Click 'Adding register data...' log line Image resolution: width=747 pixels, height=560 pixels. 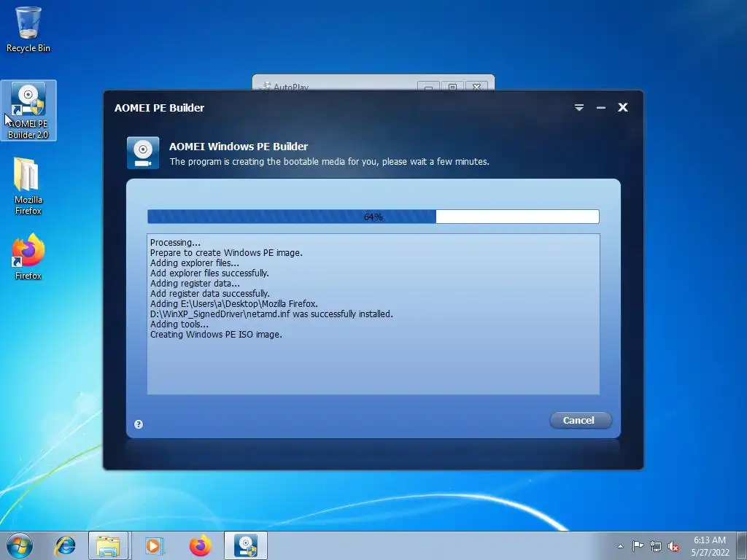(x=195, y=284)
